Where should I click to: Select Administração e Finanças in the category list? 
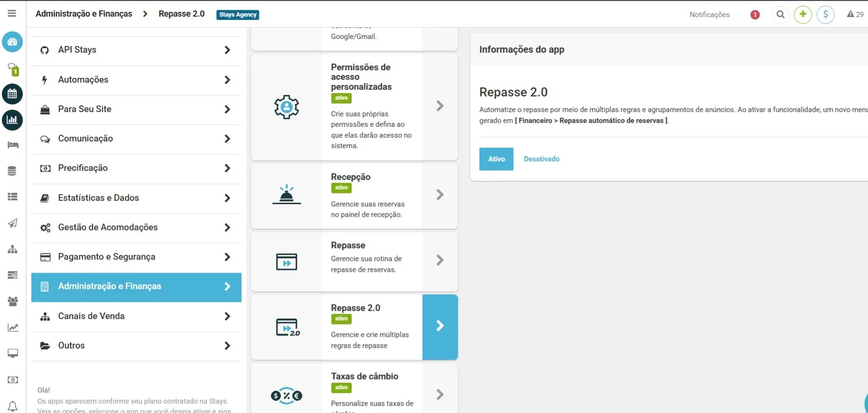coord(136,287)
